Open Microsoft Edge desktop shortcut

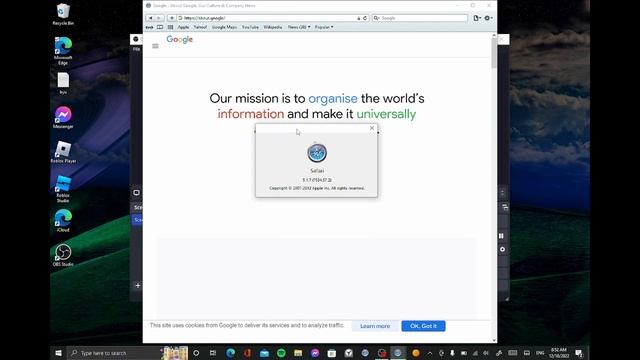click(x=63, y=51)
